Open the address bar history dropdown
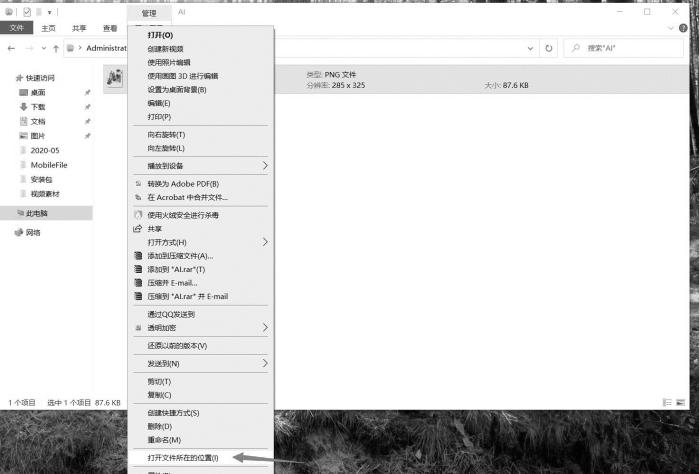Image resolution: width=699 pixels, height=474 pixels. pos(530,48)
